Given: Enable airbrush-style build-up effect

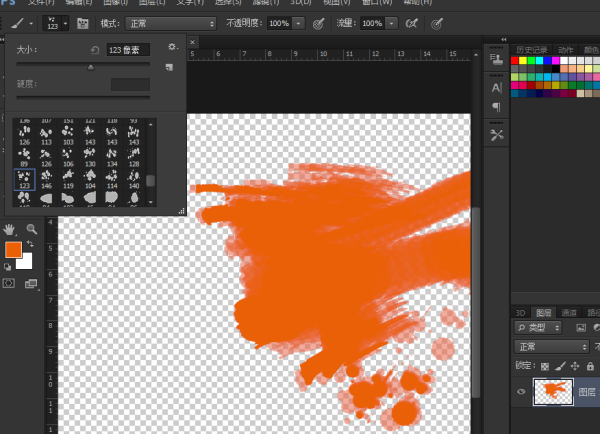Looking at the screenshot, I should point(411,24).
